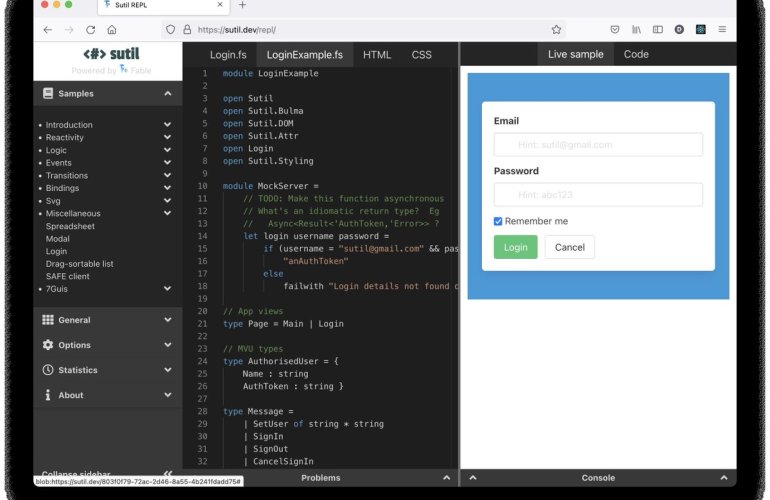Collapse the Miscellaneous samples section
This screenshot has width=770, height=500.
coord(167,214)
